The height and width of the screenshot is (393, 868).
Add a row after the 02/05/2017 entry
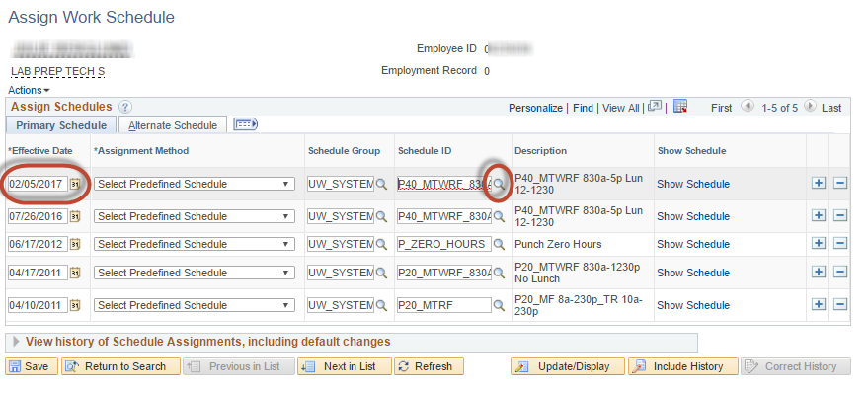pyautogui.click(x=819, y=184)
